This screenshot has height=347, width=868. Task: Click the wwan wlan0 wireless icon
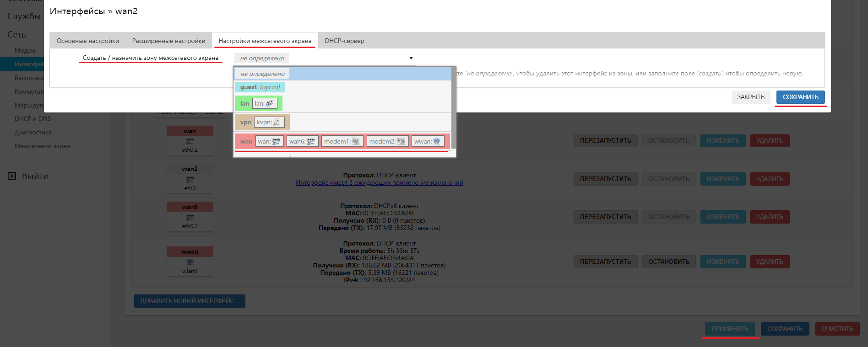[190, 262]
